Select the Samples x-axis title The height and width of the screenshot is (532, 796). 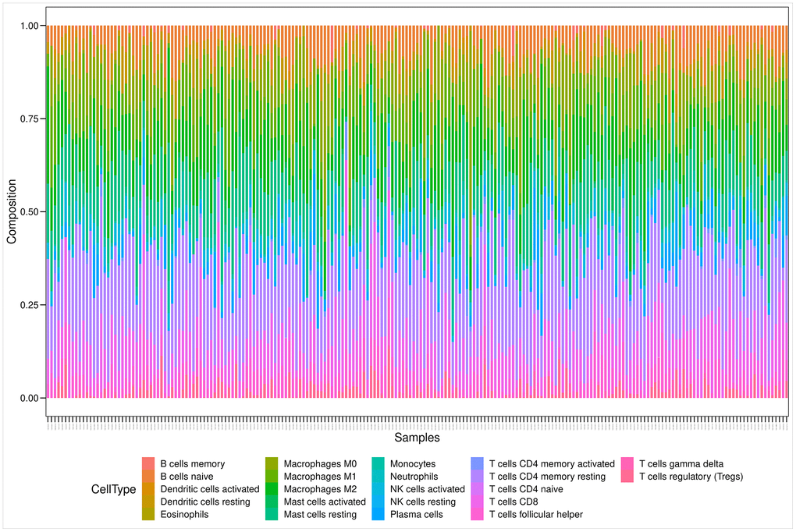pyautogui.click(x=417, y=438)
